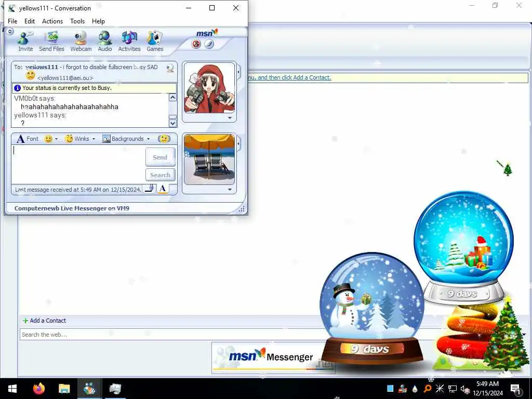The width and height of the screenshot is (532, 399).
Task: Open dropdown under contact's display picture
Action: (230, 118)
